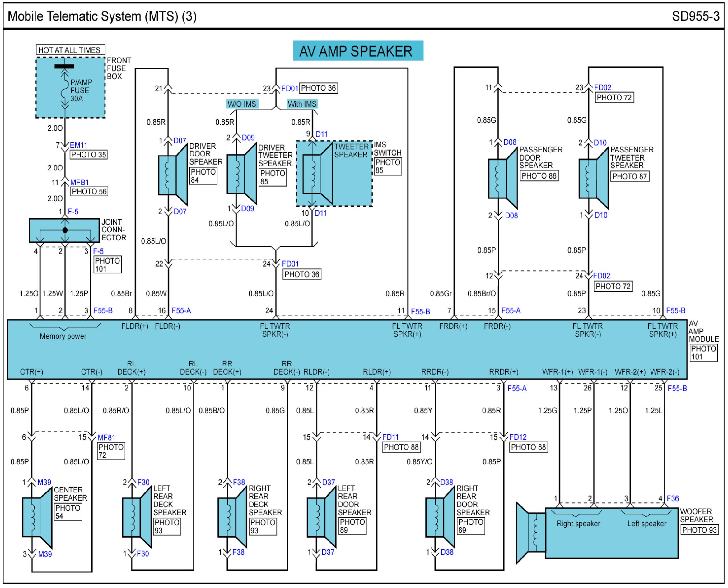
Task: Select the W/O IMS option label
Action: (242, 104)
